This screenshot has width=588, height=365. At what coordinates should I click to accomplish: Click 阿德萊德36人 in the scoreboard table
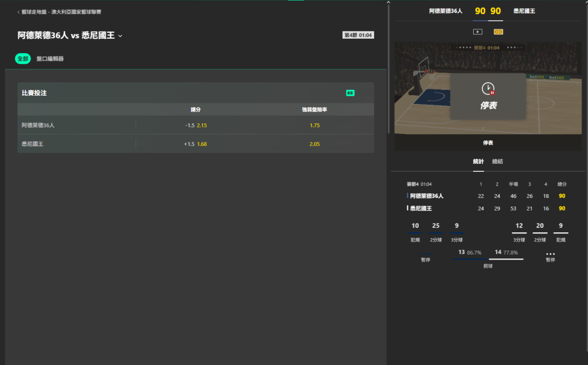[426, 196]
